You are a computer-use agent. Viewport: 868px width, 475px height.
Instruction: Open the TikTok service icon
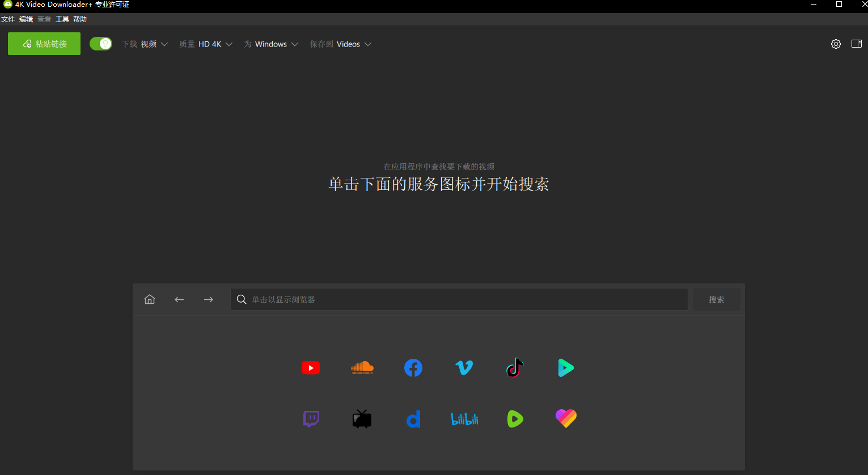[x=515, y=368]
